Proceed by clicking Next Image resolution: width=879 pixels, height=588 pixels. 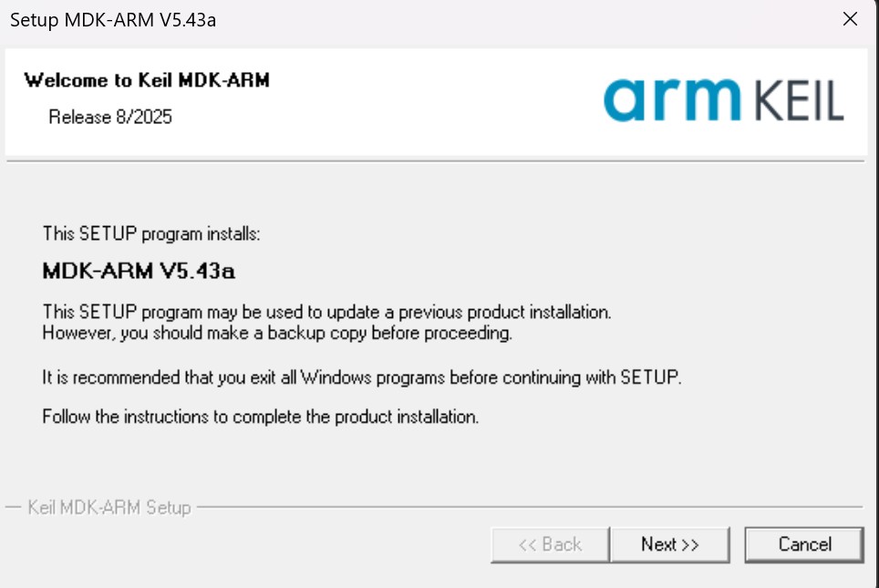pyautogui.click(x=670, y=544)
